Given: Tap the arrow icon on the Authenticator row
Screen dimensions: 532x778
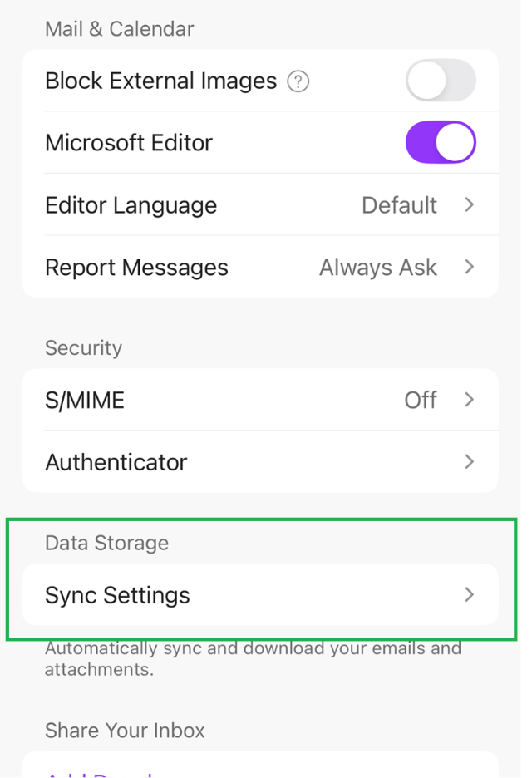Looking at the screenshot, I should tap(470, 462).
